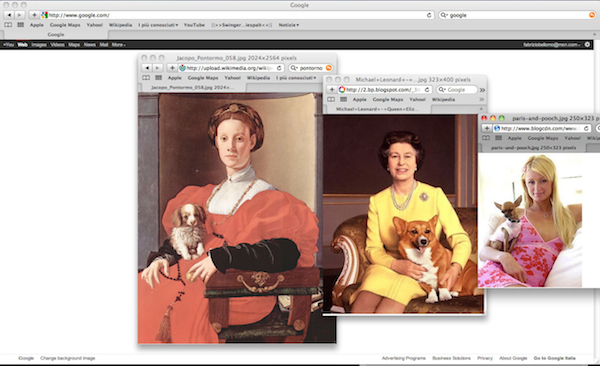Show bookmarks bar overflow in Michael+Leonard window
Image resolution: width=600 pixels, height=366 pixels.
click(x=482, y=99)
